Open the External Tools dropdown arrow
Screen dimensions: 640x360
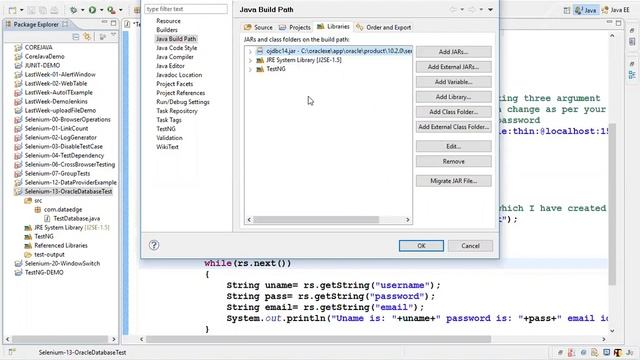(120, 10)
